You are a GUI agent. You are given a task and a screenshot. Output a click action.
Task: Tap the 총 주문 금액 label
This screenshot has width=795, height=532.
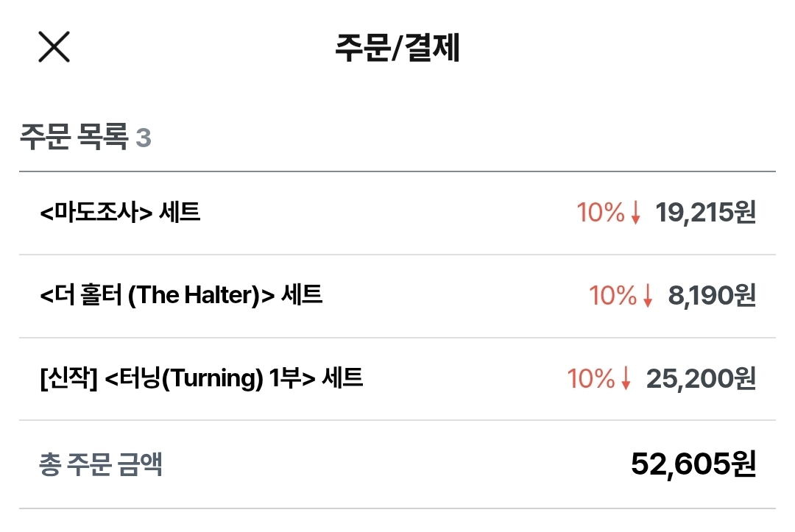(x=100, y=465)
